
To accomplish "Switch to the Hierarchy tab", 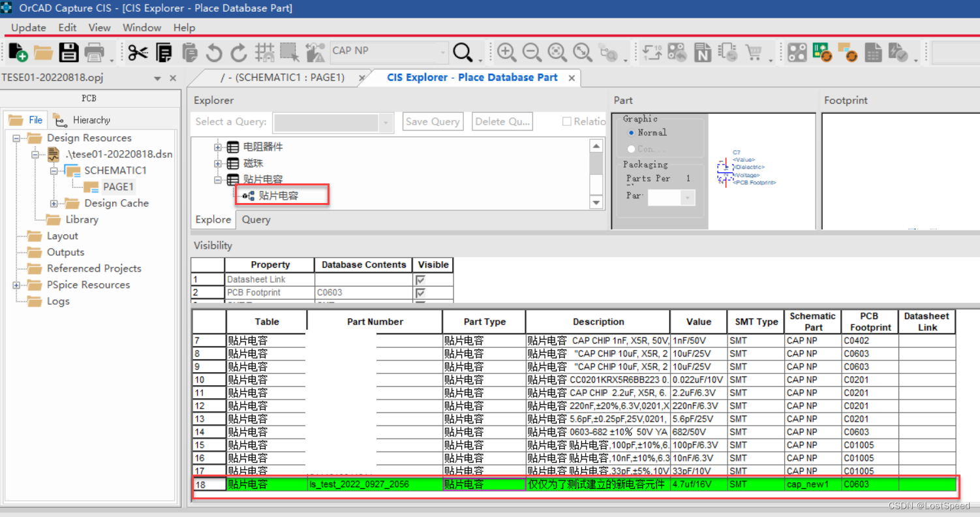I will [x=91, y=120].
